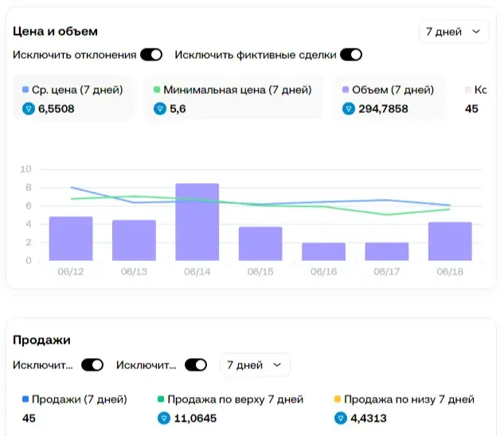Open '7 дней' dropdown in Продажи section
The width and height of the screenshot is (504, 436).
pos(255,365)
